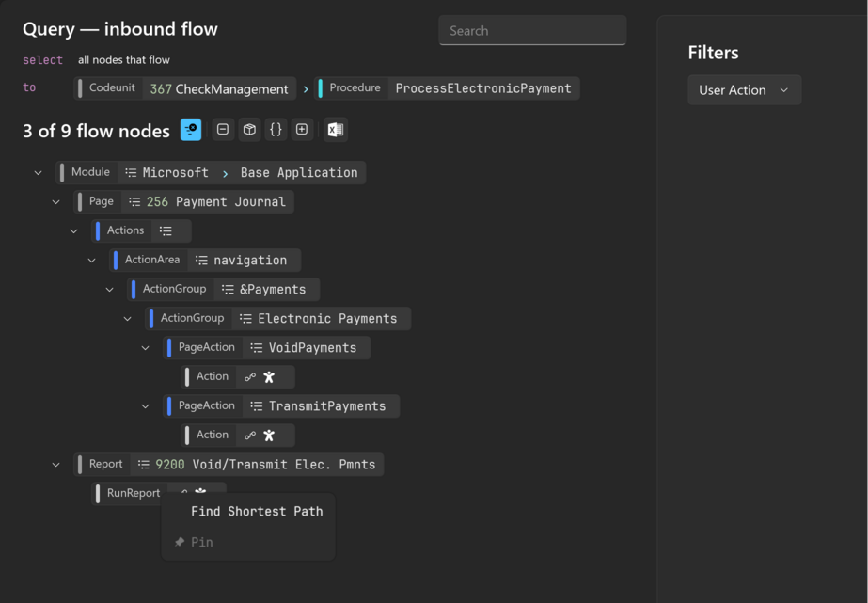Select the 256 Payment Journal text

coord(216,201)
